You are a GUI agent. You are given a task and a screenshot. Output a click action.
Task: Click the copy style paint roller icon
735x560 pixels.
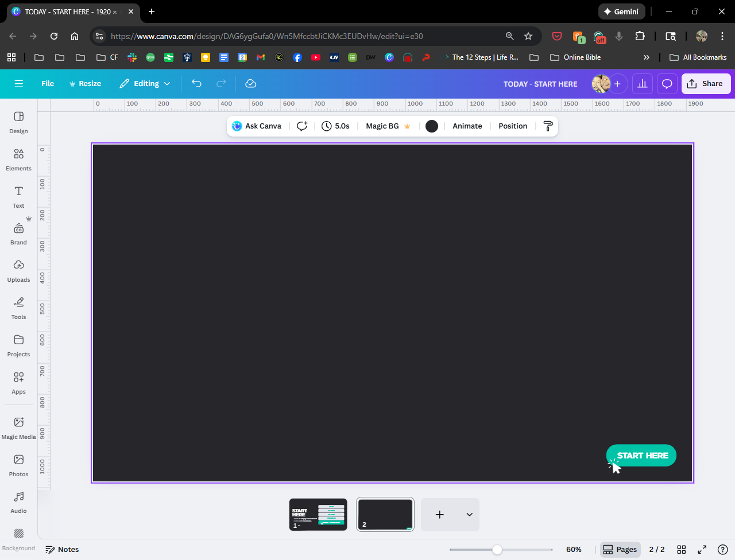[x=548, y=126]
